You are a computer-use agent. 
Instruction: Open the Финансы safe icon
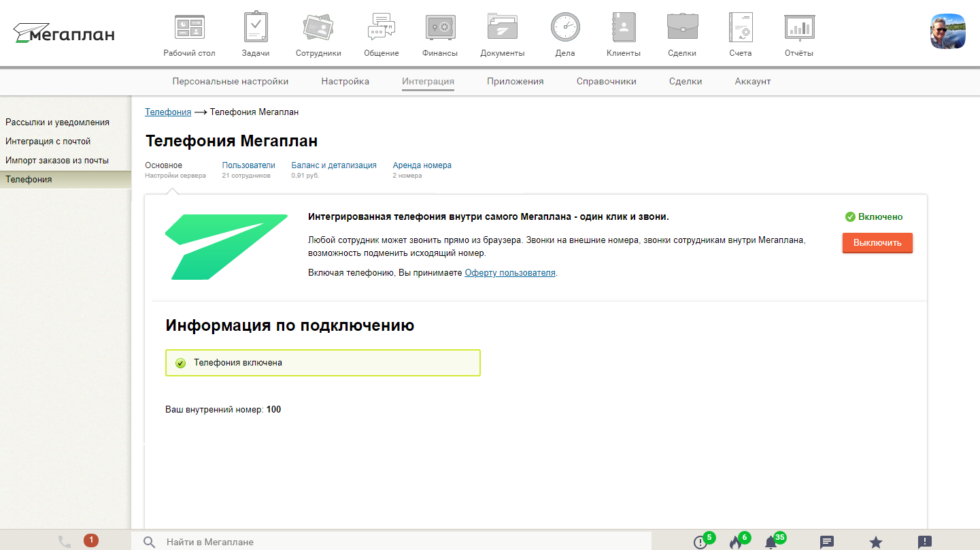440,27
